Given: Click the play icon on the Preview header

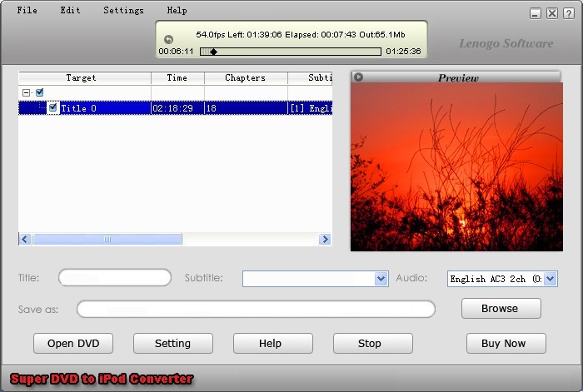Looking at the screenshot, I should [x=358, y=77].
